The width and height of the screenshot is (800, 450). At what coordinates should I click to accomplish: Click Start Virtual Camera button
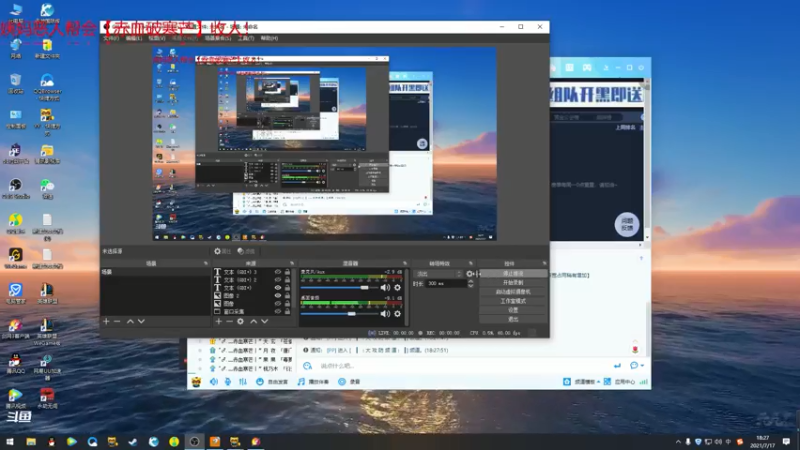[x=513, y=291]
